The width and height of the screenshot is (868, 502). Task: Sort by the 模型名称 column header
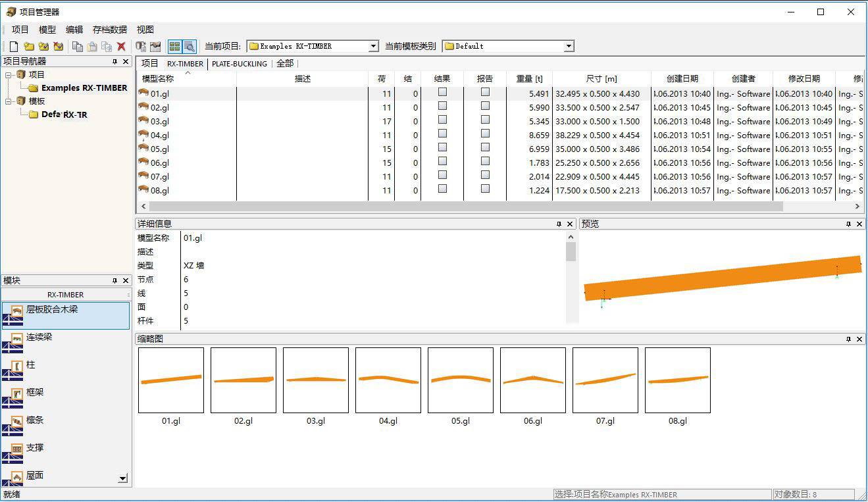[x=158, y=79]
